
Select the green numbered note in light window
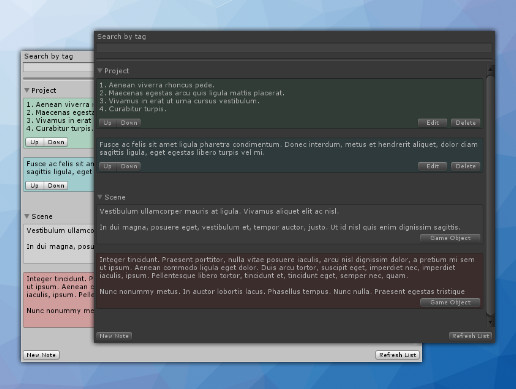tap(59, 123)
